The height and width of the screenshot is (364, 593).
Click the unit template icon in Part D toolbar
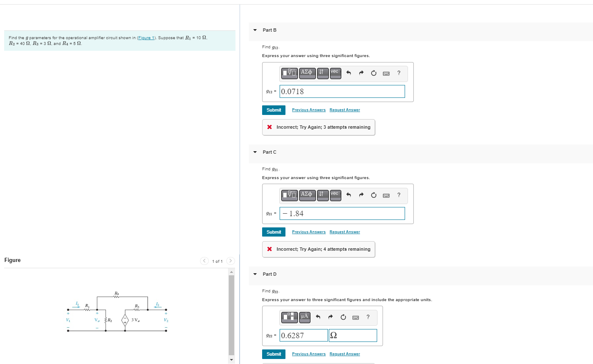click(x=289, y=317)
